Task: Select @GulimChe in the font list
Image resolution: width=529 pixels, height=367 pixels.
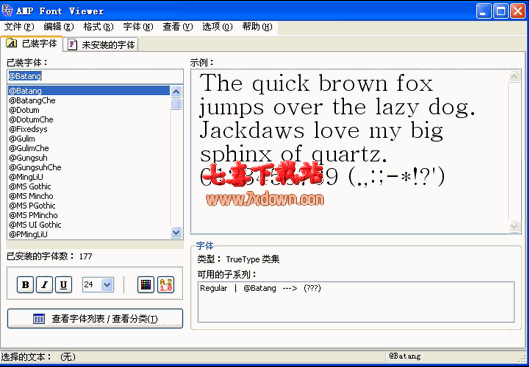Action: click(x=89, y=148)
